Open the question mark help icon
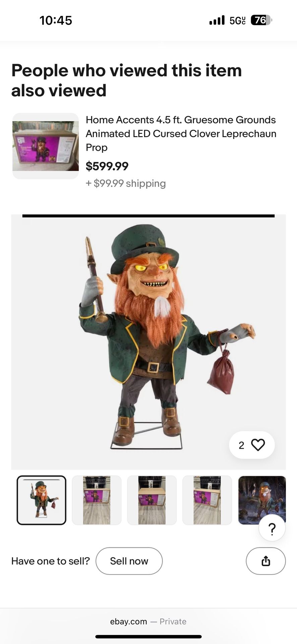 click(272, 527)
